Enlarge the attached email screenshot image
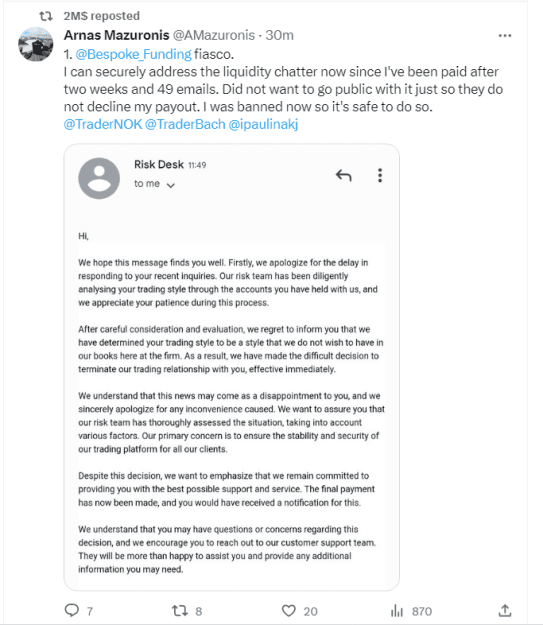 click(232, 367)
